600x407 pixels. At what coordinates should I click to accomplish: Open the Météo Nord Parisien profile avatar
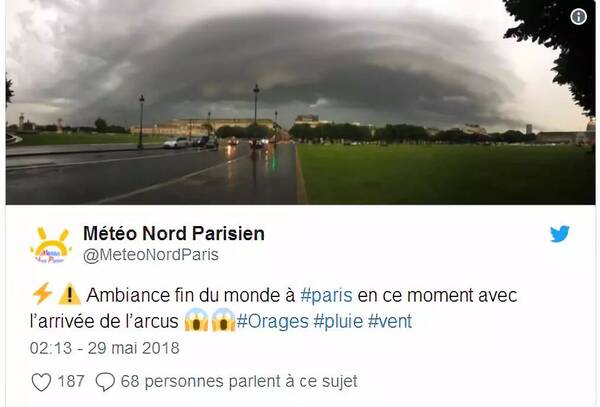tap(51, 245)
